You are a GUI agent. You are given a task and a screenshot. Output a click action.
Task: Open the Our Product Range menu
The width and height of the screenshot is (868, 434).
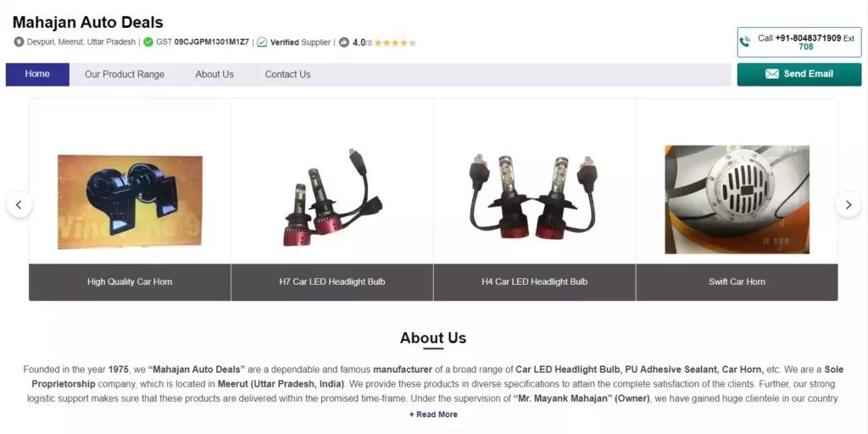pyautogui.click(x=125, y=75)
